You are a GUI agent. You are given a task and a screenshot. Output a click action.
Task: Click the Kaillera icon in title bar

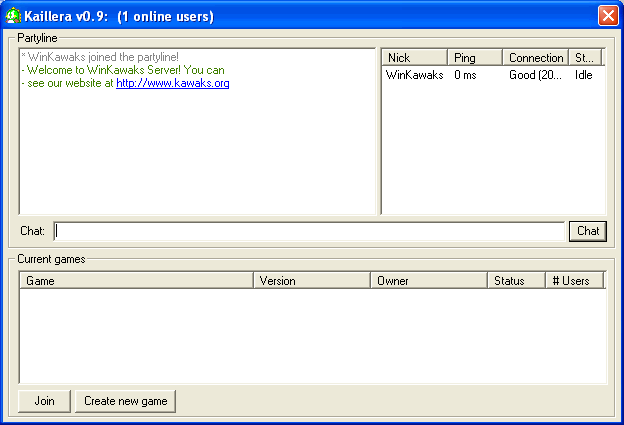[13, 15]
